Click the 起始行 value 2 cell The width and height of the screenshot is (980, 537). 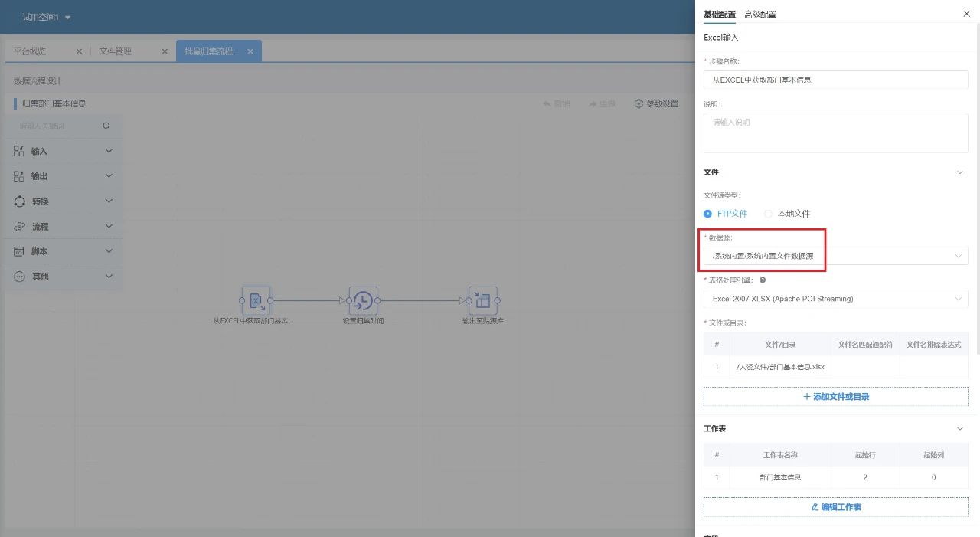click(x=865, y=477)
